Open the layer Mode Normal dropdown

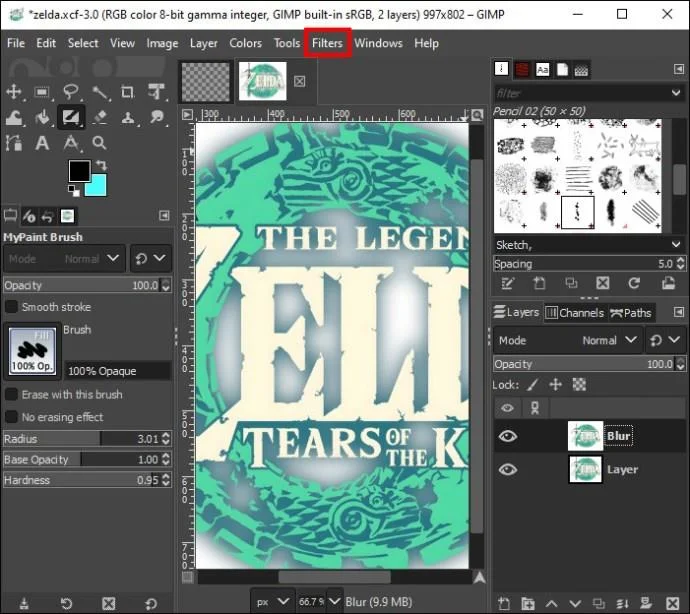click(568, 340)
